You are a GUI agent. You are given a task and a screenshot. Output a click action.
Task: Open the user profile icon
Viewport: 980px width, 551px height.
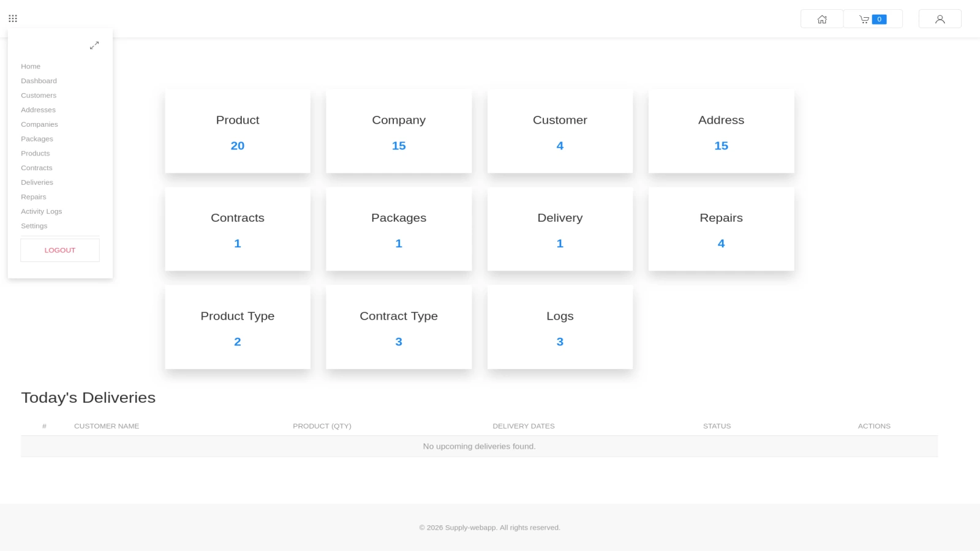pyautogui.click(x=940, y=19)
